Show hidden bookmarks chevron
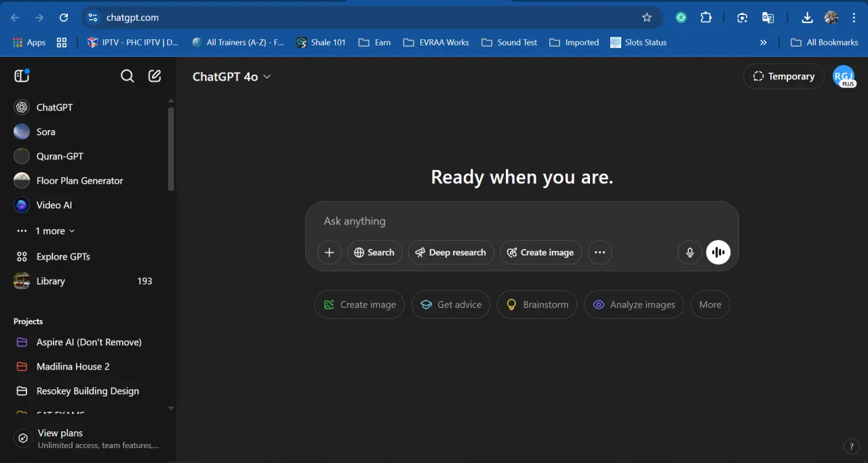The image size is (868, 463). click(x=764, y=42)
